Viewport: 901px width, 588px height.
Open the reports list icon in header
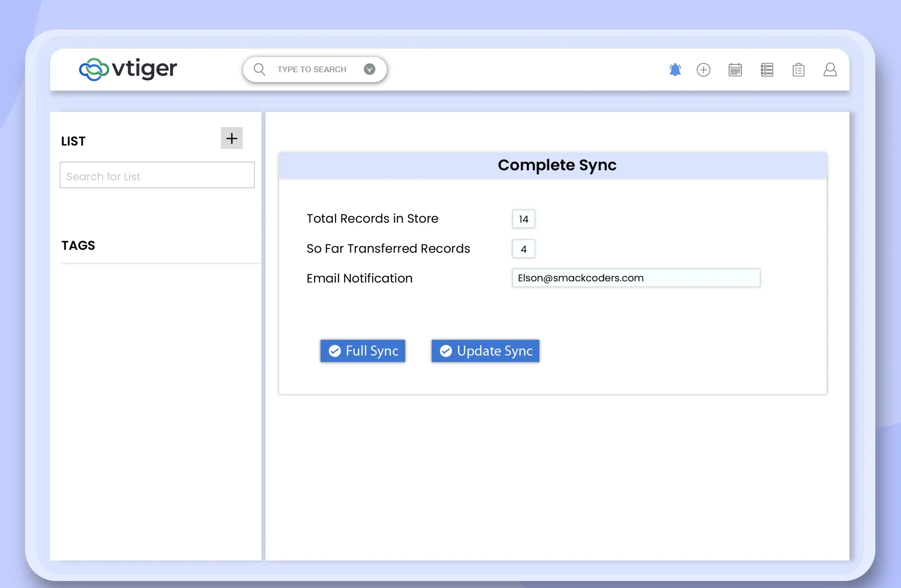pyautogui.click(x=767, y=70)
